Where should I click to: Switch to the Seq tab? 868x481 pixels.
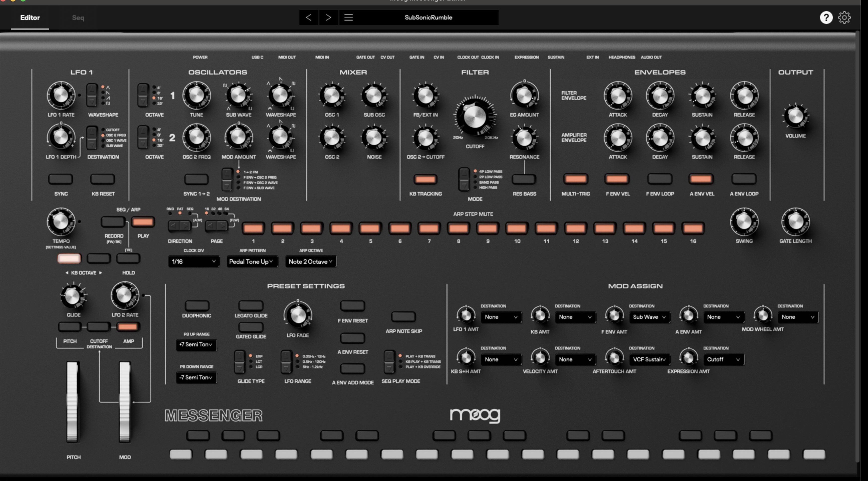click(78, 18)
